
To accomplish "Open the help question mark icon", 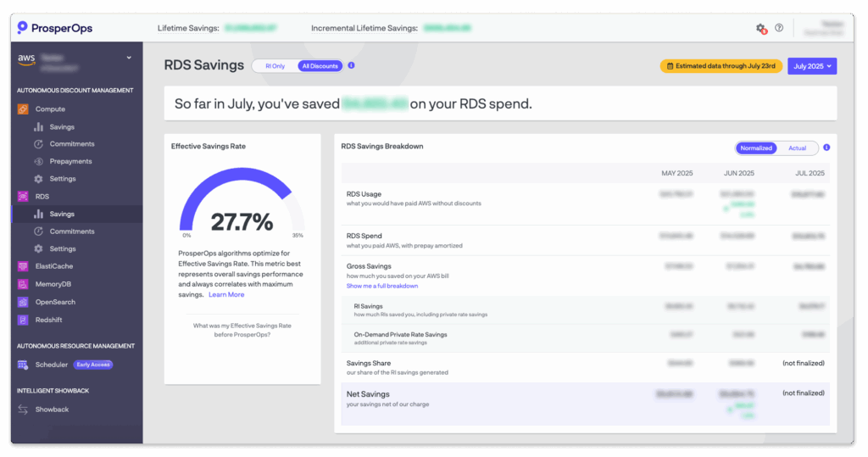I will pos(779,28).
